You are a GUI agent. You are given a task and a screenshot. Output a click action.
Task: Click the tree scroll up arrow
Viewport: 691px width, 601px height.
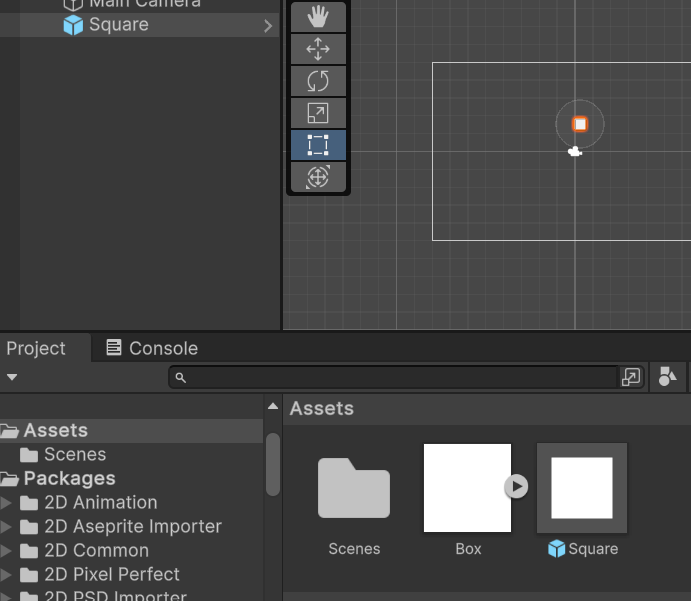point(273,406)
